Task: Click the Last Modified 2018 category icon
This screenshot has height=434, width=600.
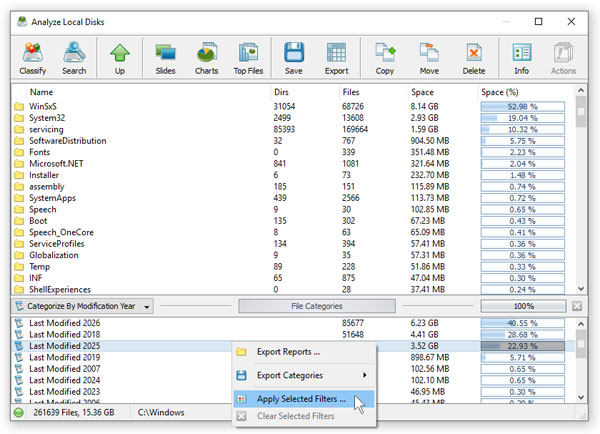Action: point(19,334)
